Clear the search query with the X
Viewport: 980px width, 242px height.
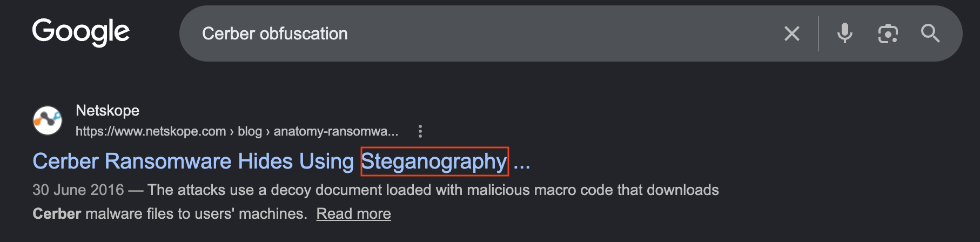coord(792,34)
